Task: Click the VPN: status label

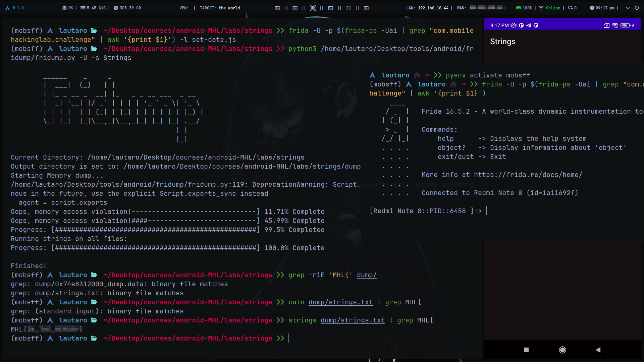Action: (184, 8)
